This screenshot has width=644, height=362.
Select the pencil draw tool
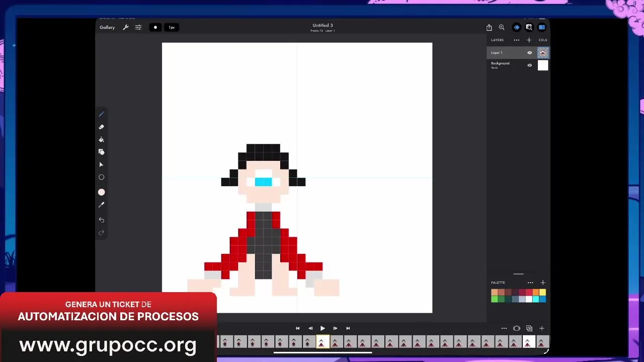pos(101,114)
